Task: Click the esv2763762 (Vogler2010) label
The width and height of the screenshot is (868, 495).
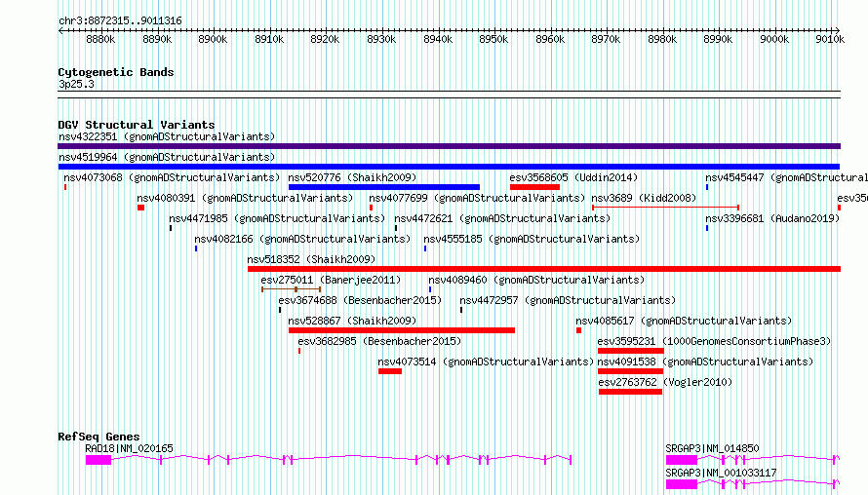Action: pyautogui.click(x=665, y=382)
